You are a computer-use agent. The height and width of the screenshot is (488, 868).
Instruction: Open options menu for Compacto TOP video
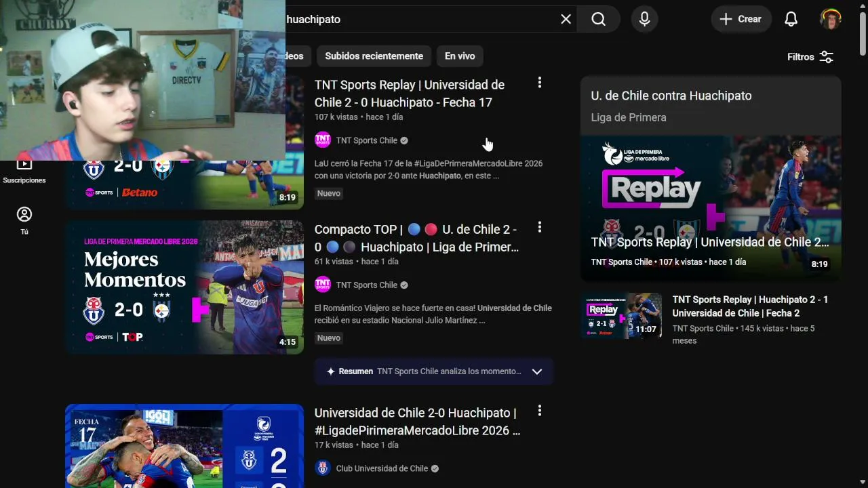pos(540,227)
